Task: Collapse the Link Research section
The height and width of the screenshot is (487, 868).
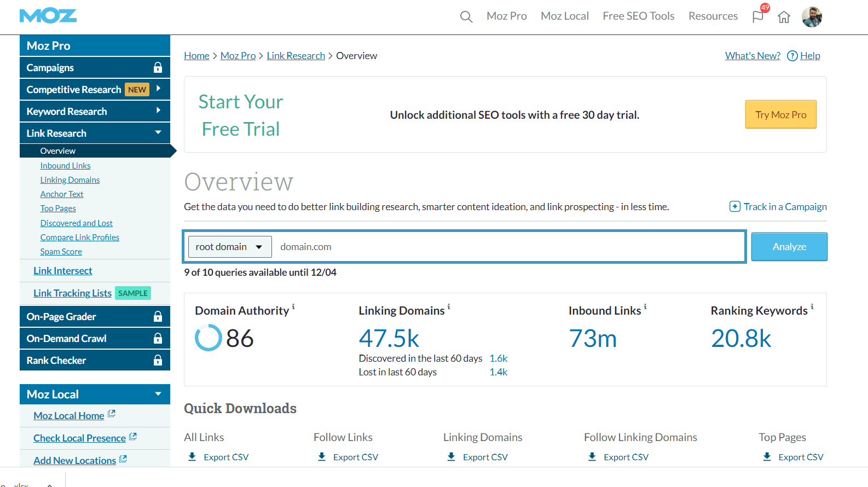Action: pyautogui.click(x=158, y=132)
